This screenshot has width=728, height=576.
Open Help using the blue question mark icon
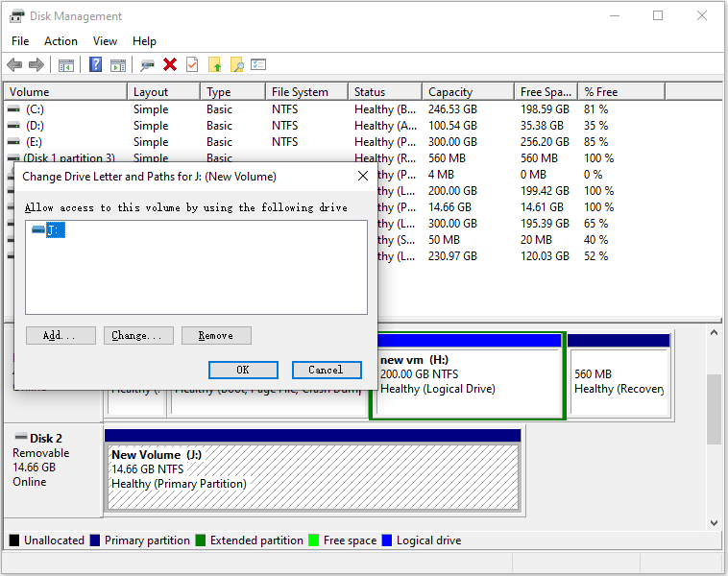[x=96, y=64]
